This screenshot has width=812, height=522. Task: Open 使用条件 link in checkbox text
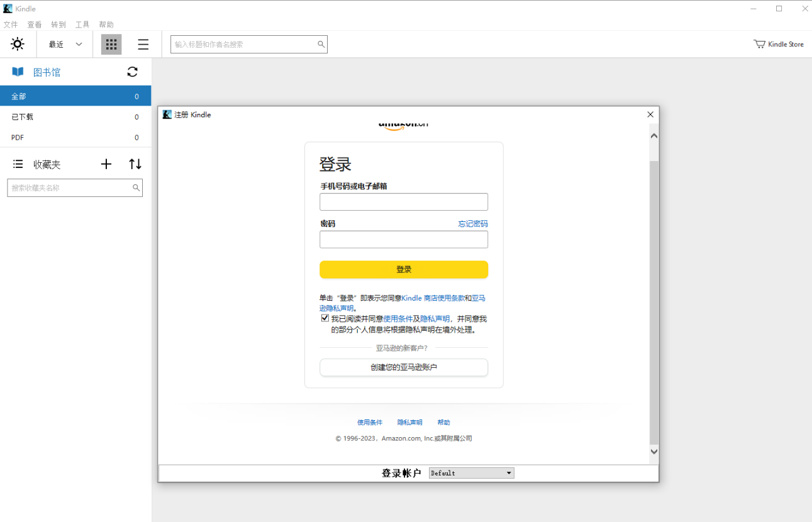398,319
